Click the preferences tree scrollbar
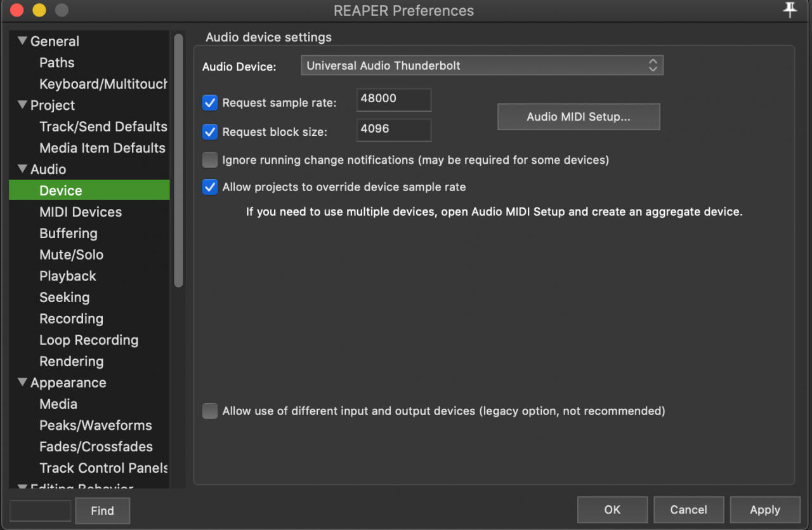This screenshot has height=530, width=812. [x=178, y=161]
